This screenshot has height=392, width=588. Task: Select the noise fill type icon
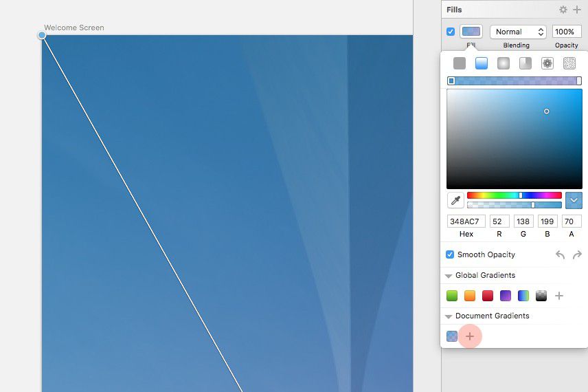[569, 63]
